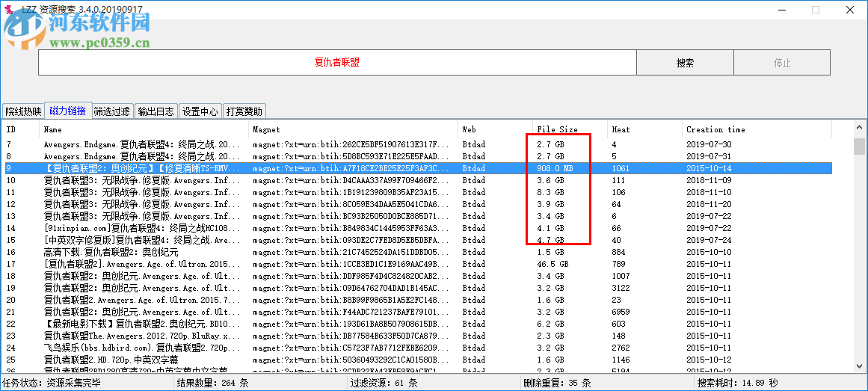
Task: Click the 任务状态 status bar entry
Action: pos(52,383)
